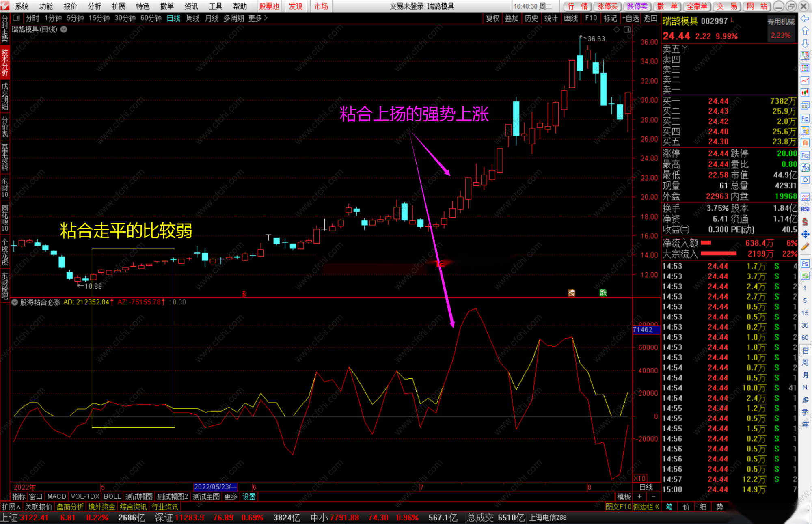This screenshot has height=524, width=812.
Task: Open the F12 trading icon in sidebar
Action: point(805,155)
